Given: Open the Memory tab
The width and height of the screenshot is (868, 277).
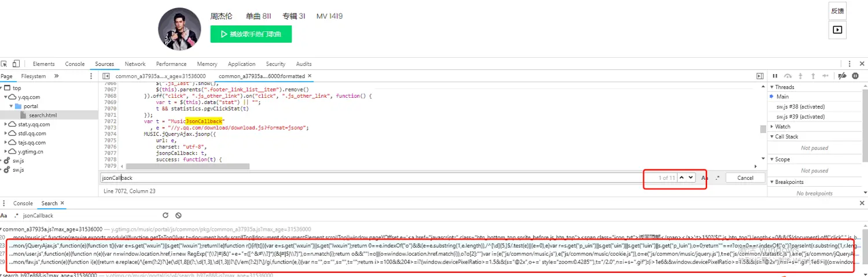Looking at the screenshot, I should tap(207, 64).
